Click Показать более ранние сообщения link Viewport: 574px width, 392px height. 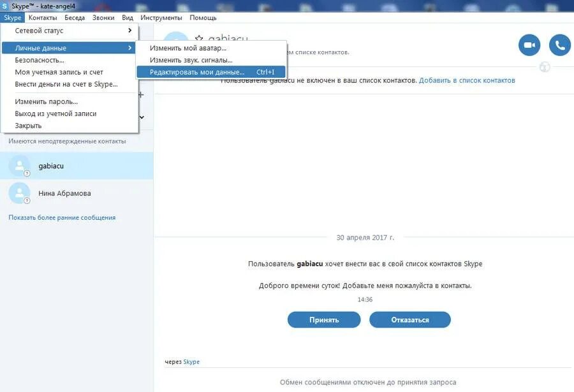click(x=62, y=217)
